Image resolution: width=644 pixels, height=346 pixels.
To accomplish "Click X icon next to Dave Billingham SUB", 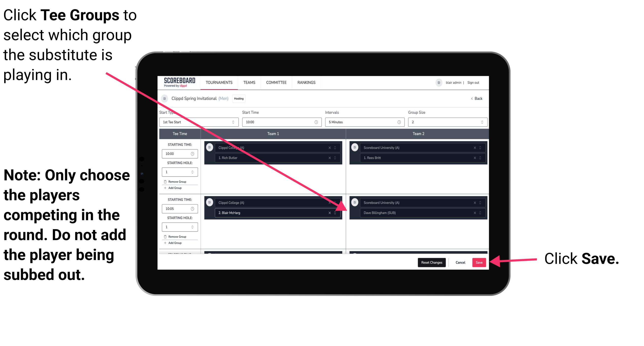I will coord(475,213).
